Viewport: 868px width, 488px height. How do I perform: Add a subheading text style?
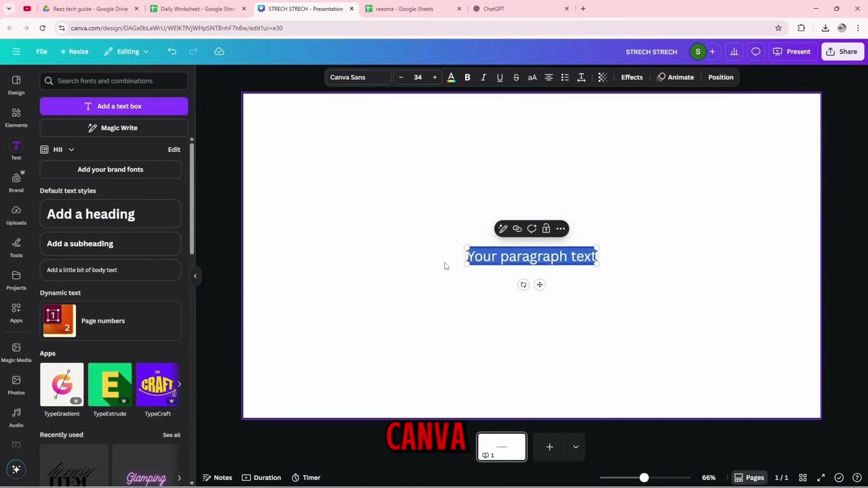(x=111, y=243)
